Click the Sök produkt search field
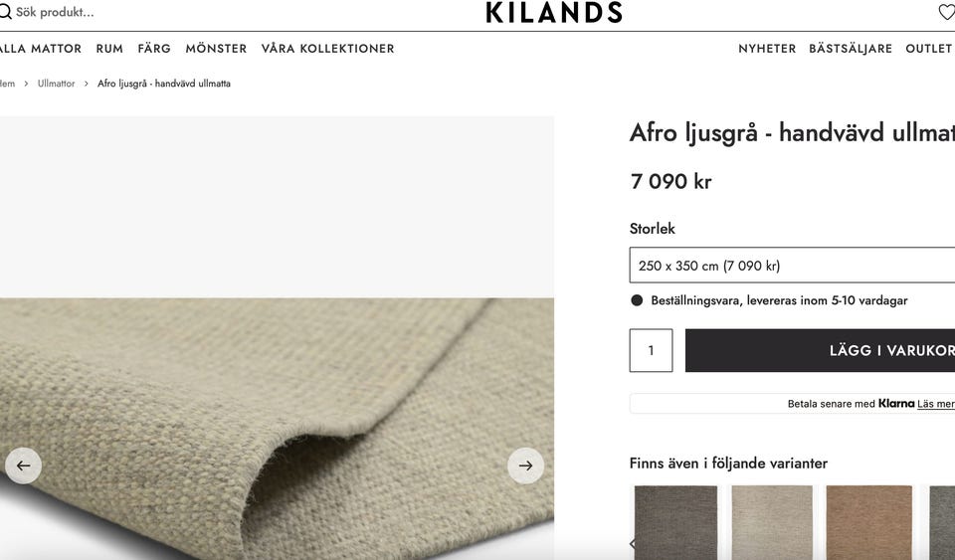This screenshot has height=560, width=955. pos(55,12)
